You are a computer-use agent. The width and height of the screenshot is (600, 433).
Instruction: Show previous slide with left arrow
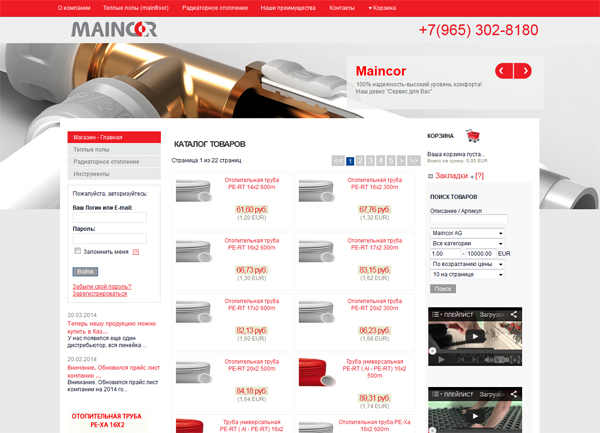(x=504, y=71)
